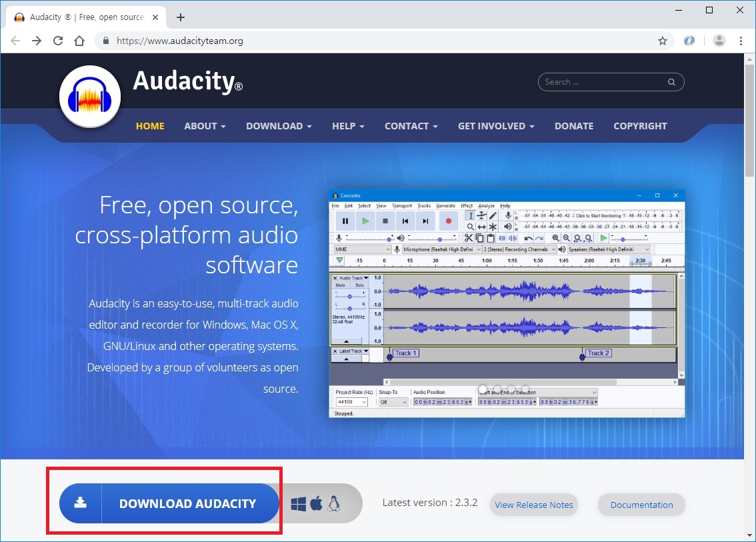Open the Audio Track name dropdown
The height and width of the screenshot is (542, 756).
[353, 278]
